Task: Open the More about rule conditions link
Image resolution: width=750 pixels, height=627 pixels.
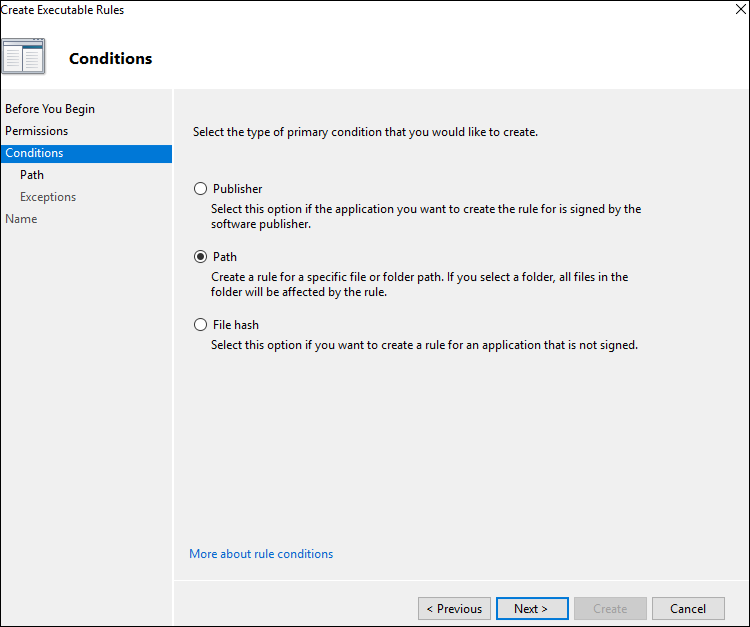Action: [x=261, y=554]
